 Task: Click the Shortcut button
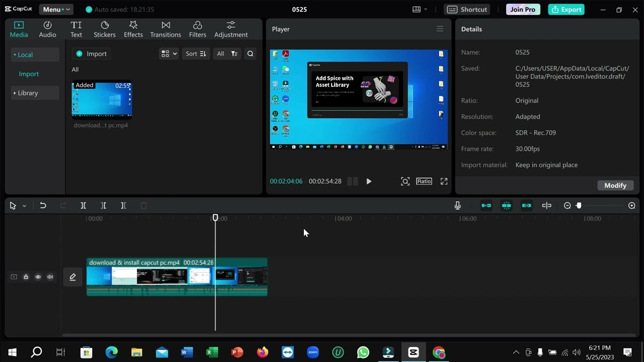[x=467, y=10]
